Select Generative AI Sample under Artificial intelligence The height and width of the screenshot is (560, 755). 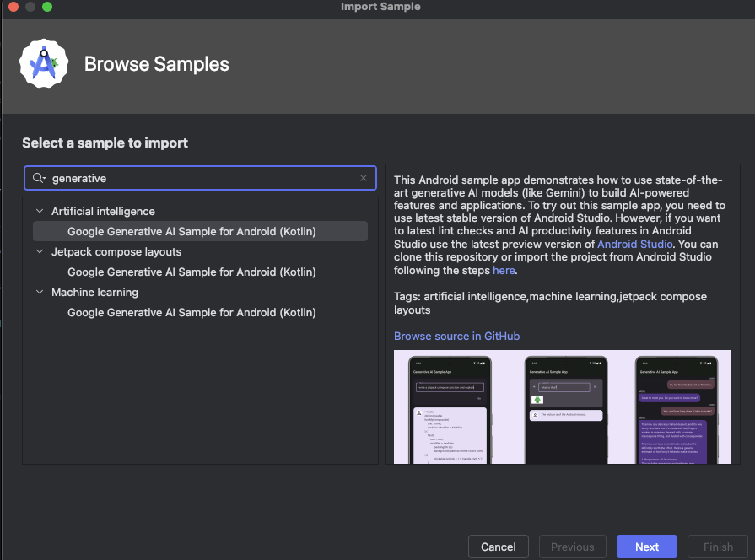coord(200,232)
